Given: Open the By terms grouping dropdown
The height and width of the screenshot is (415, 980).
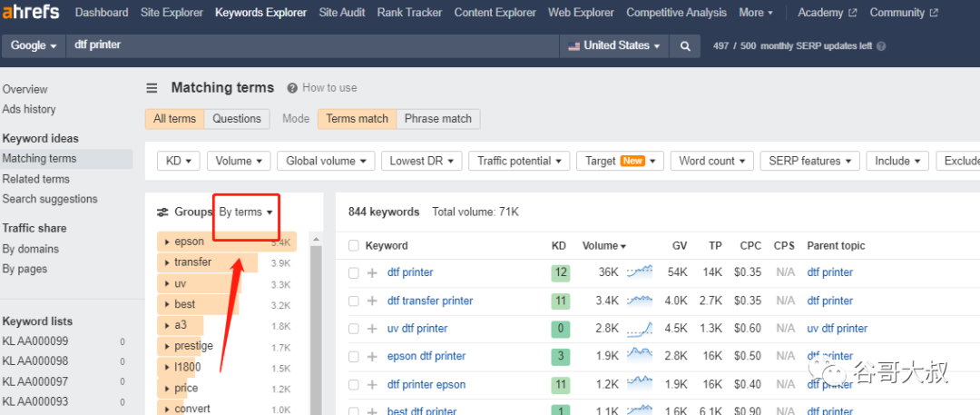Looking at the screenshot, I should point(246,212).
